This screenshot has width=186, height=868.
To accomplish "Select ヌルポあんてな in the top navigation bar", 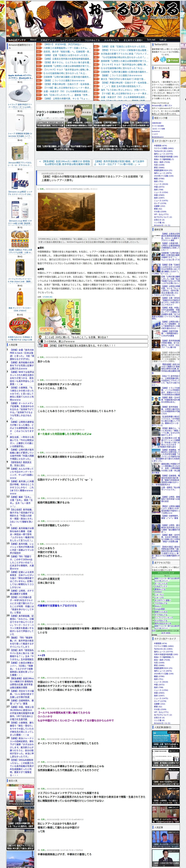I will pos(111,40).
